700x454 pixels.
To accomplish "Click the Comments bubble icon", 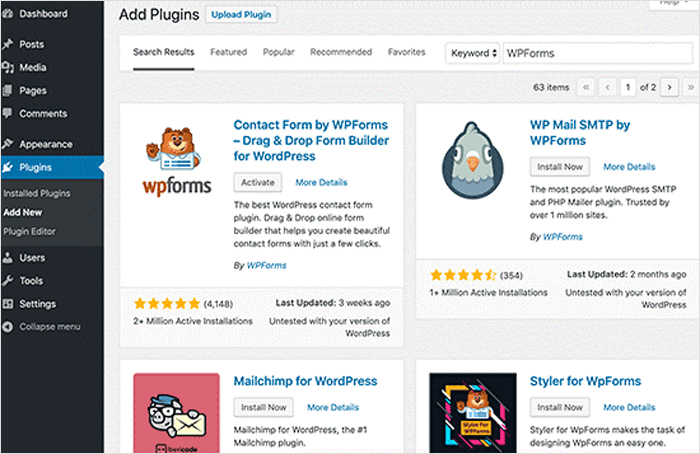I will pos(7,113).
